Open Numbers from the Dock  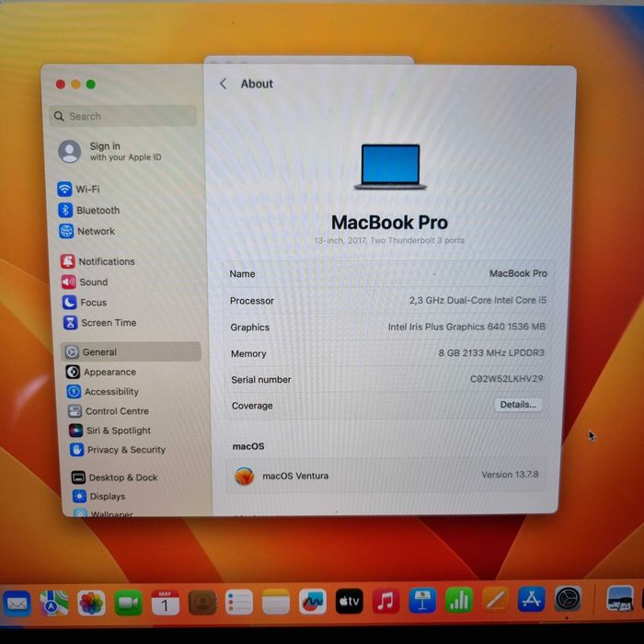point(459,600)
